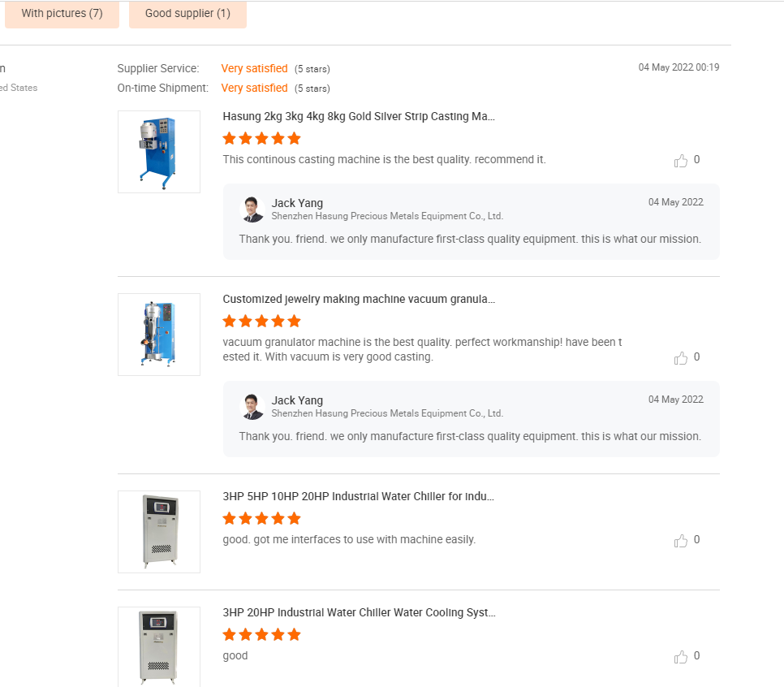Open 3HP 20HP Water Cooling System link
This screenshot has height=687, width=784.
[359, 613]
